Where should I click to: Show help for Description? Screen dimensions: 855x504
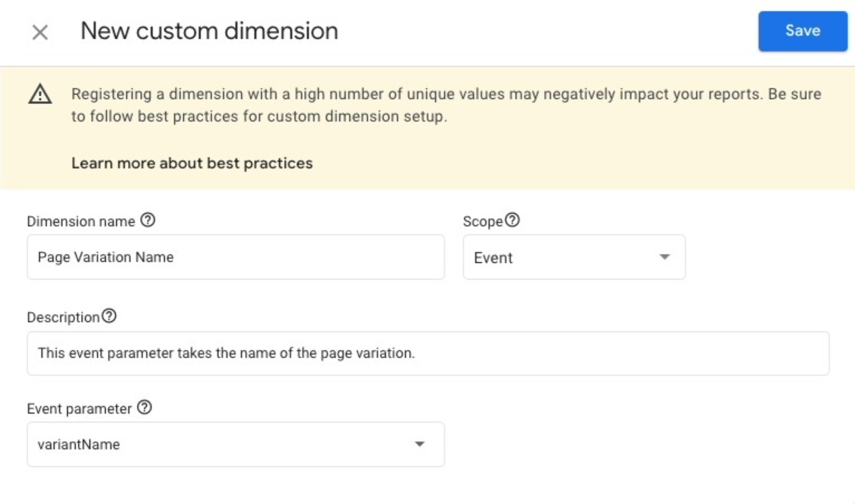pos(109,316)
